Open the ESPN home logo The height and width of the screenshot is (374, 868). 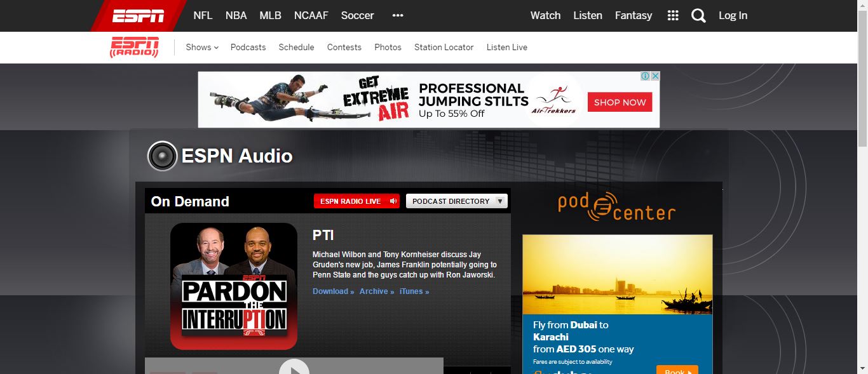139,16
